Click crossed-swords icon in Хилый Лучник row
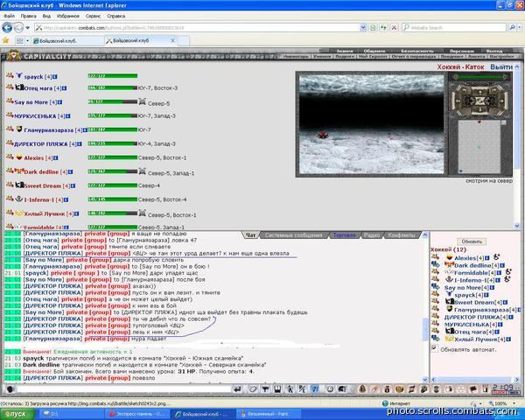The width and height of the screenshot is (525, 420). [x=143, y=213]
